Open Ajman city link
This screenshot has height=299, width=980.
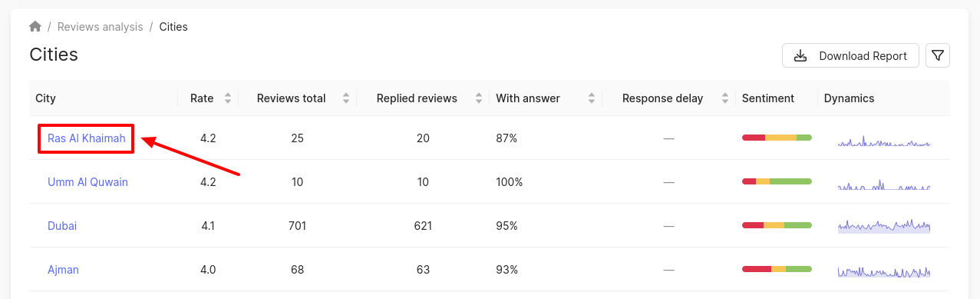pyautogui.click(x=63, y=270)
